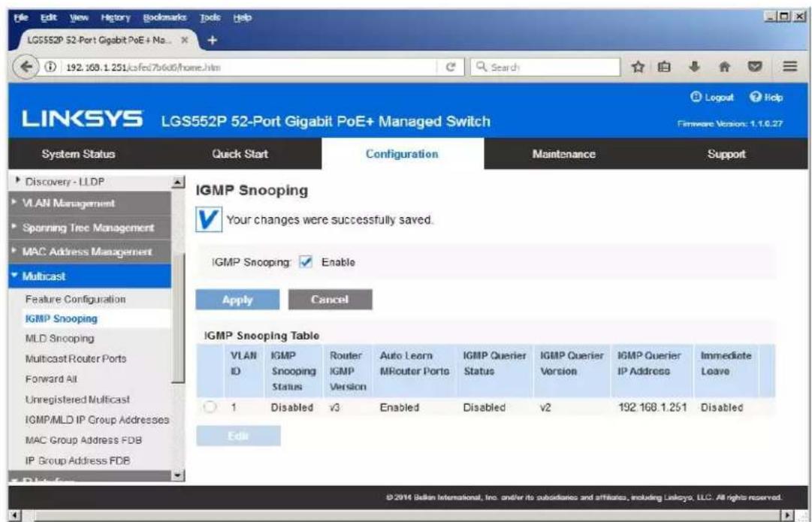This screenshot has height=522, width=812.
Task: Open the Pocket icon in toolbar
Action: pos(756,67)
